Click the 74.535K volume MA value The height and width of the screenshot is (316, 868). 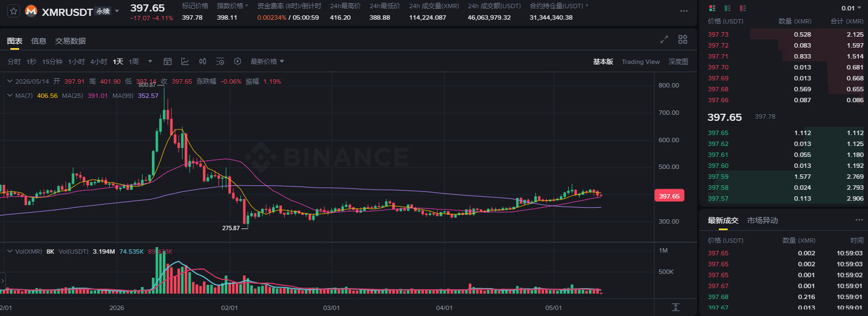click(x=131, y=251)
